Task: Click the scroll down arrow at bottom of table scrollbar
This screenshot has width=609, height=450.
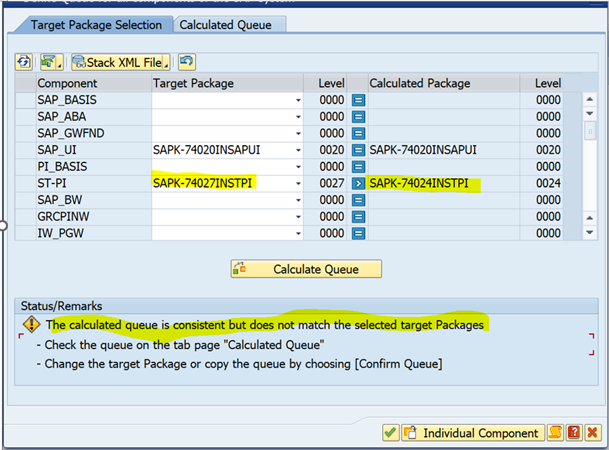Action: click(x=590, y=233)
